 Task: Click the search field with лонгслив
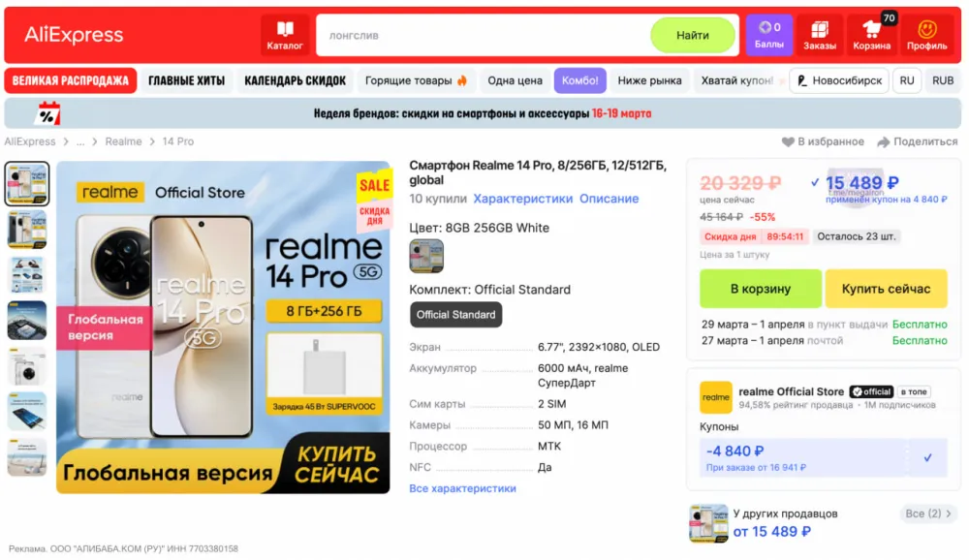point(484,35)
